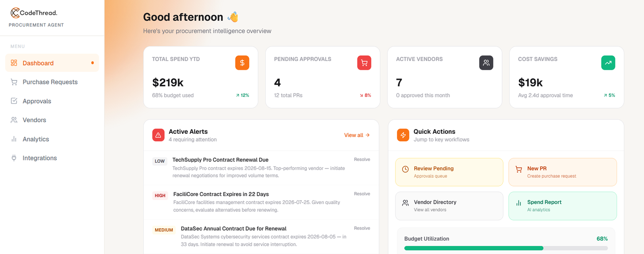Open the Vendor Directory quick action

449,206
